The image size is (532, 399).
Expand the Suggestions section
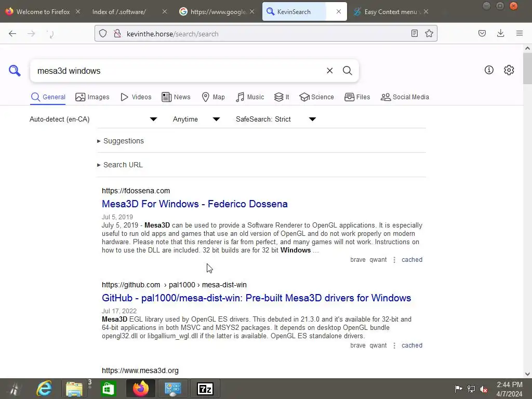(121, 141)
